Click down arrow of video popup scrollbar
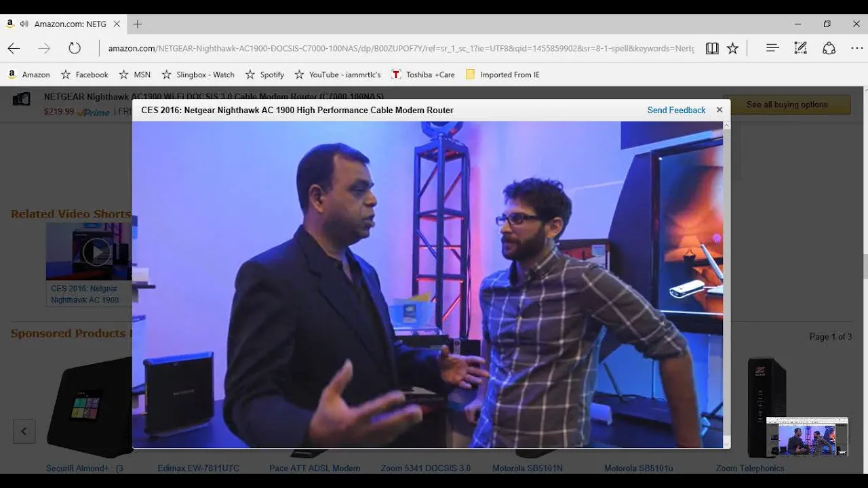 [727, 444]
